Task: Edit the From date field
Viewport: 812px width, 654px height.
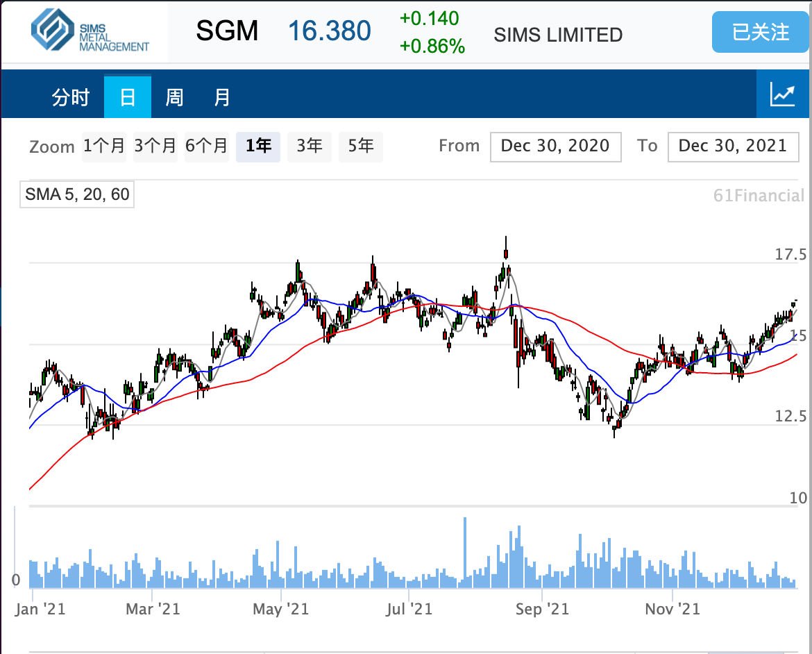Action: click(x=556, y=146)
